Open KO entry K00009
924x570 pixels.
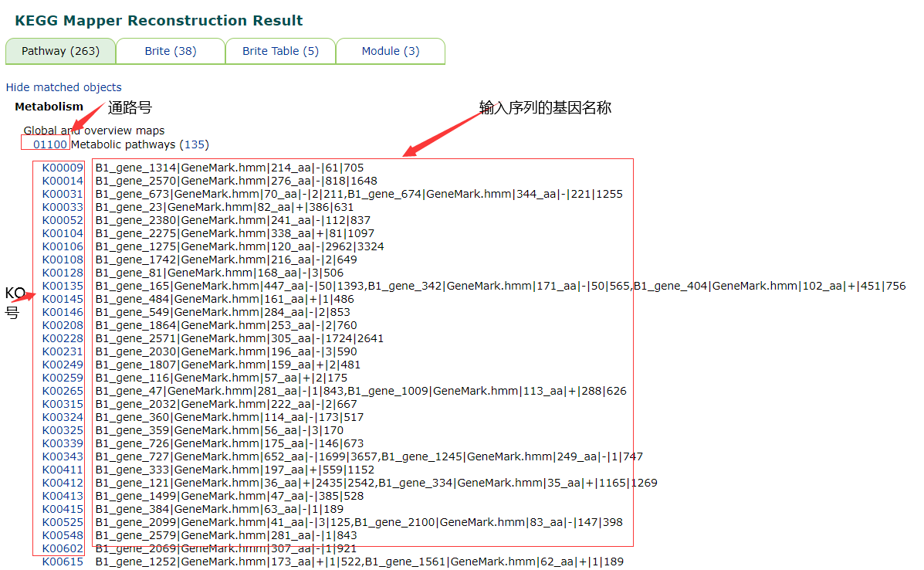coord(63,168)
